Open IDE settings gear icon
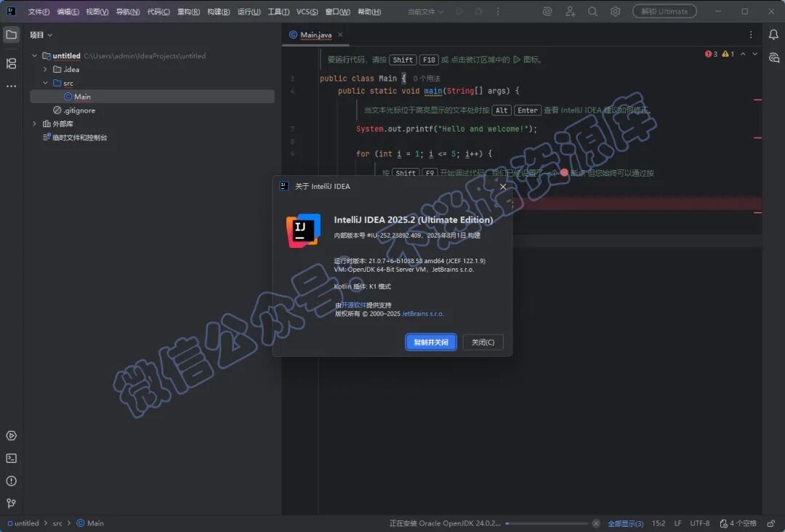Screen dimensions: 785x532 616,11
